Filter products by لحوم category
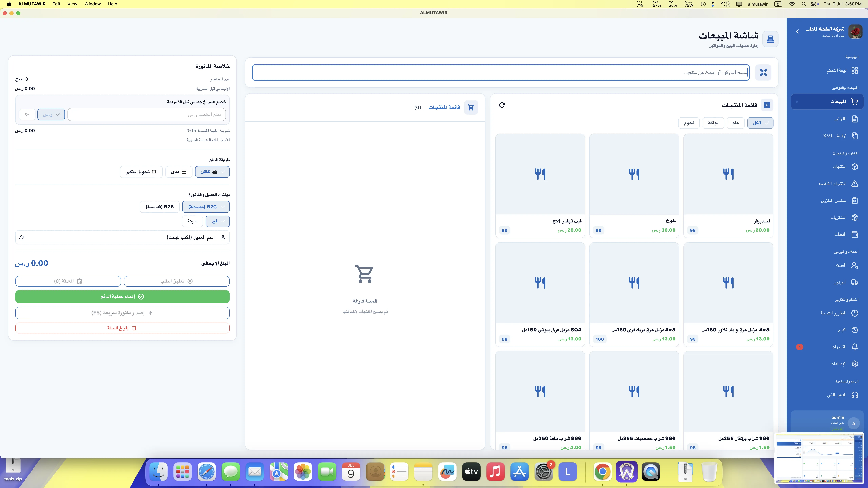This screenshot has width=868, height=488. coord(689,123)
